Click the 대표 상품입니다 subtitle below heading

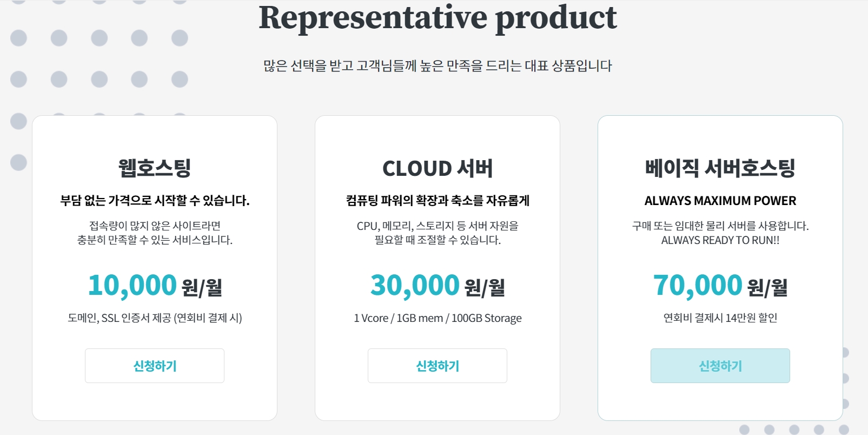click(438, 66)
